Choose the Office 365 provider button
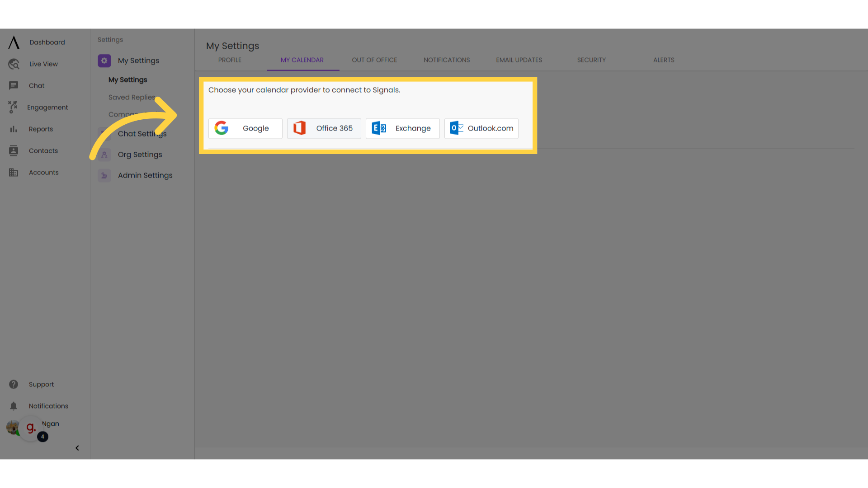The width and height of the screenshot is (868, 488). click(x=324, y=129)
